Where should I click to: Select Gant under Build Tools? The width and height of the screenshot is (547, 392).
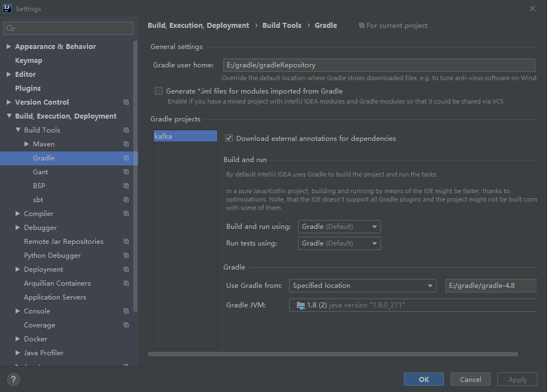click(41, 172)
